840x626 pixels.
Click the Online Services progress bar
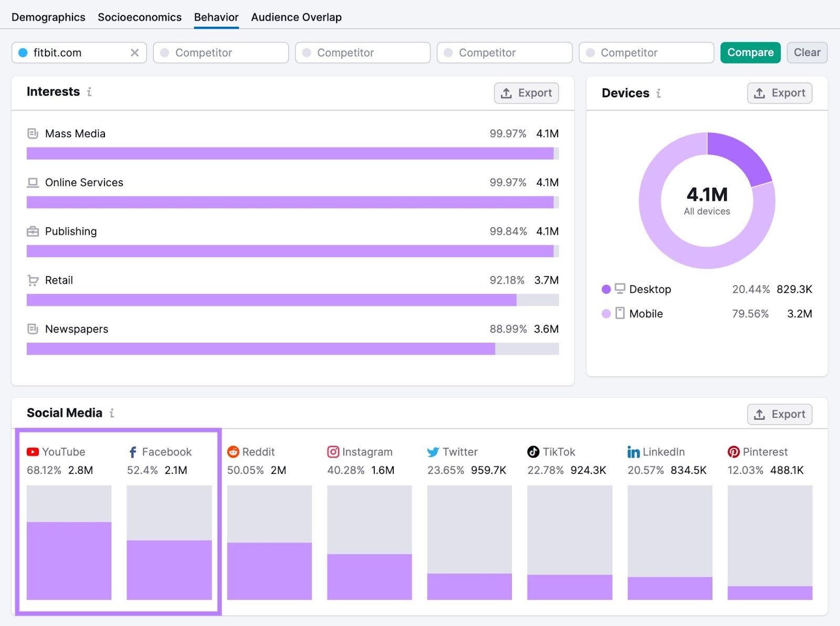point(293,202)
